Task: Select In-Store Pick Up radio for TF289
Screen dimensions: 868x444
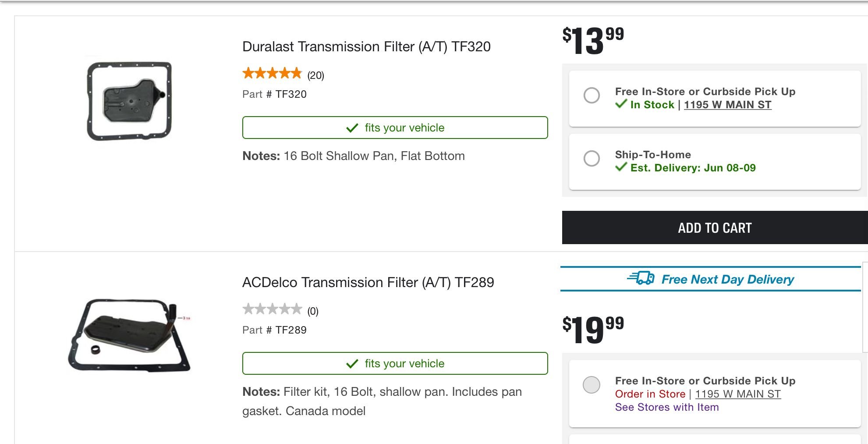Action: (x=592, y=385)
